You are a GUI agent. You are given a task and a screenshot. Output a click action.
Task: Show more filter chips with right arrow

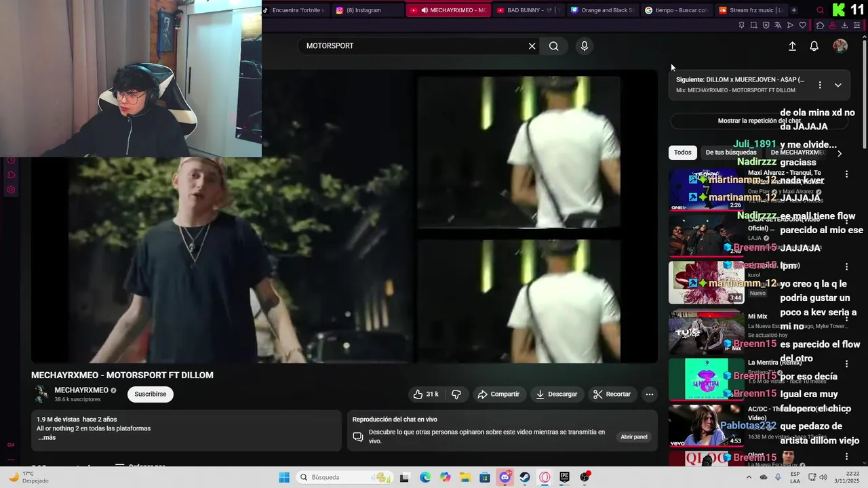[840, 153]
